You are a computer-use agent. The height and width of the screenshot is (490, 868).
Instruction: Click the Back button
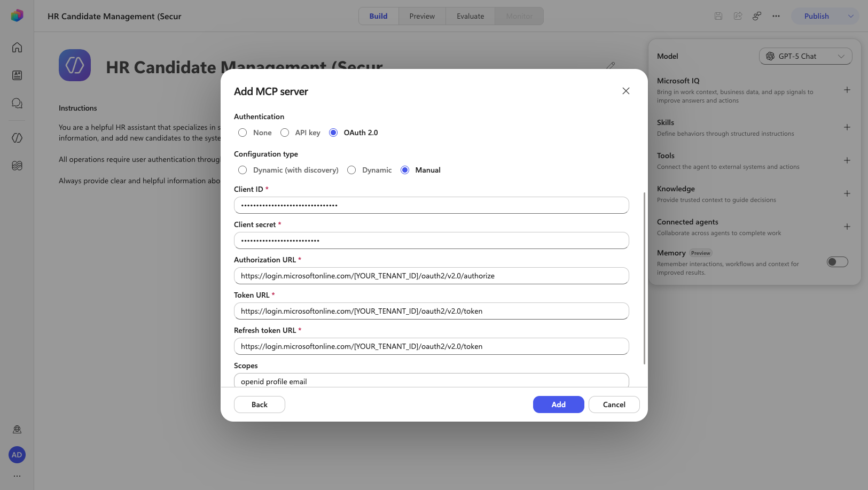[260, 405]
